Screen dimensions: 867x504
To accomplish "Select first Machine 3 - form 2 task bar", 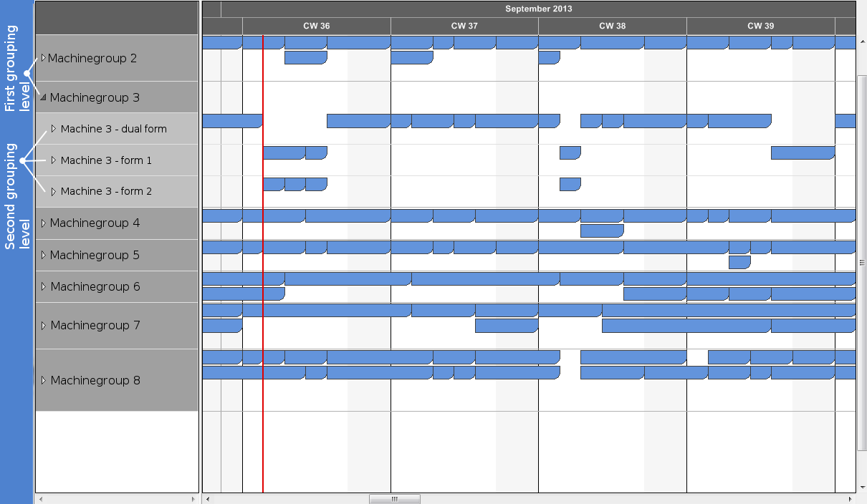I will [x=274, y=184].
